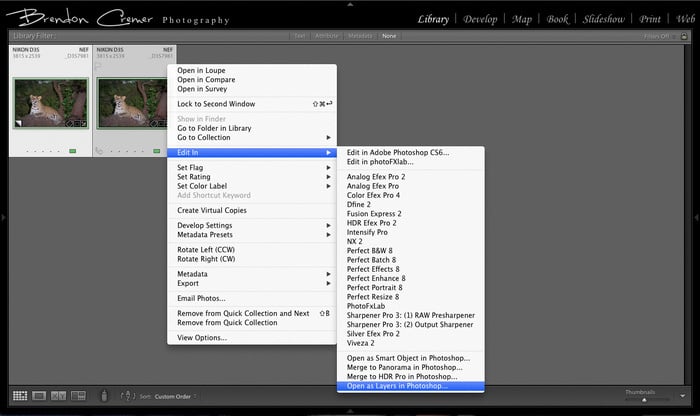The image size is (700, 416).
Task: Open toolbar options arrow beside Thumbnails
Action: pos(683,395)
